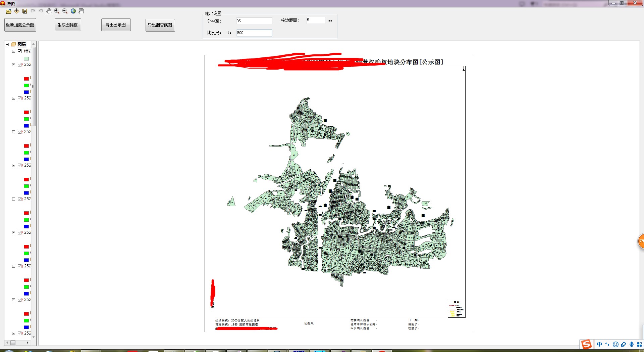Image resolution: width=644 pixels, height=352 pixels.
Task: Toggle the 中 Chinese input mode icon
Action: pyautogui.click(x=599, y=344)
